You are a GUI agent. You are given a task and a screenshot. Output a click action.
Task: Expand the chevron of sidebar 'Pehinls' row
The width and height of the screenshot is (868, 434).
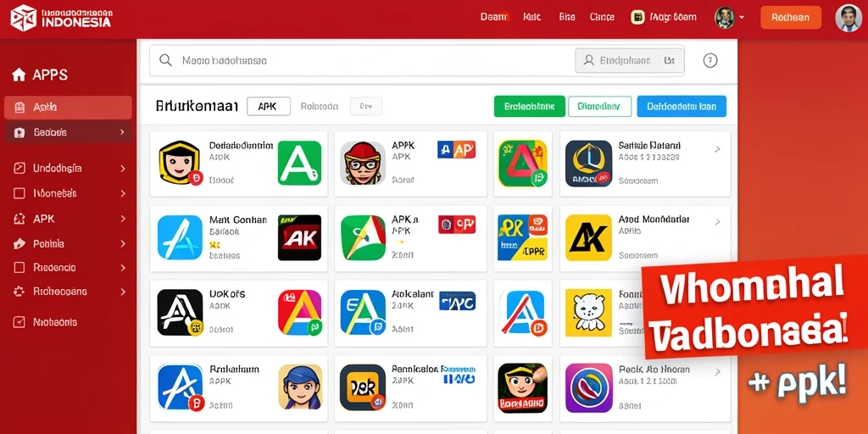click(x=122, y=243)
